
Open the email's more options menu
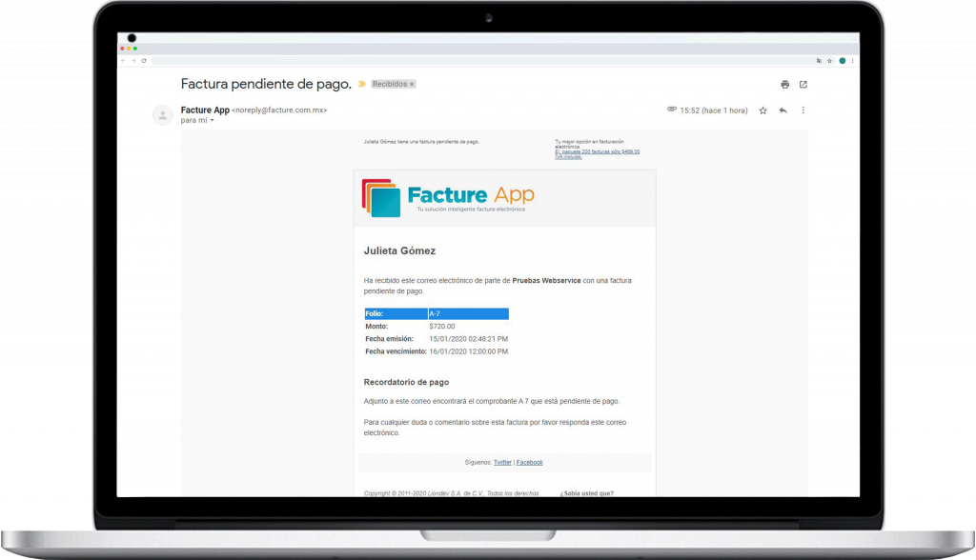pyautogui.click(x=803, y=110)
